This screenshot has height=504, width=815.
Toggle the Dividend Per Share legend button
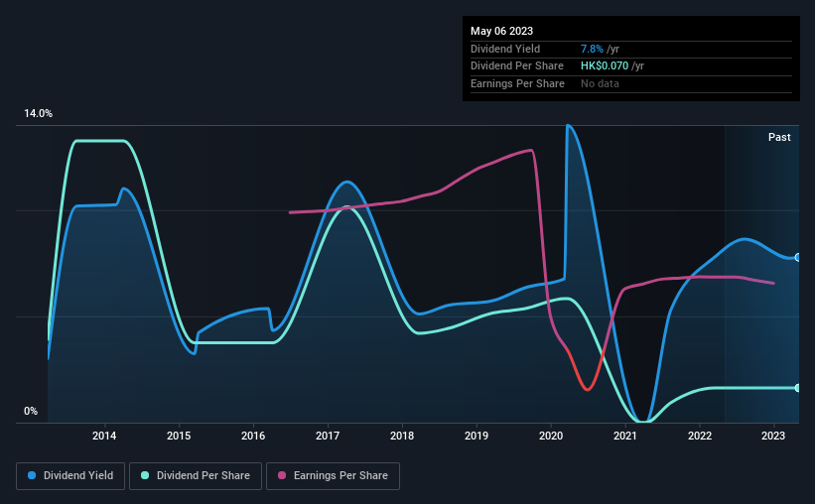pyautogui.click(x=196, y=476)
